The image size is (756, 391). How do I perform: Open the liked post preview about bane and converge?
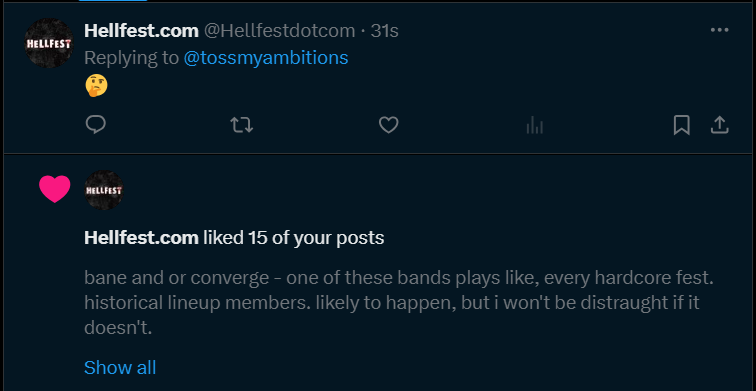coord(399,303)
